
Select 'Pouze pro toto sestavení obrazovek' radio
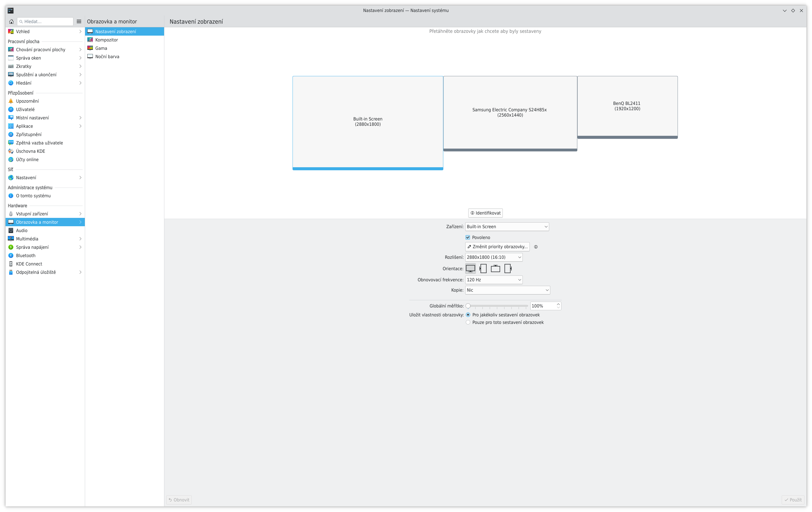468,322
